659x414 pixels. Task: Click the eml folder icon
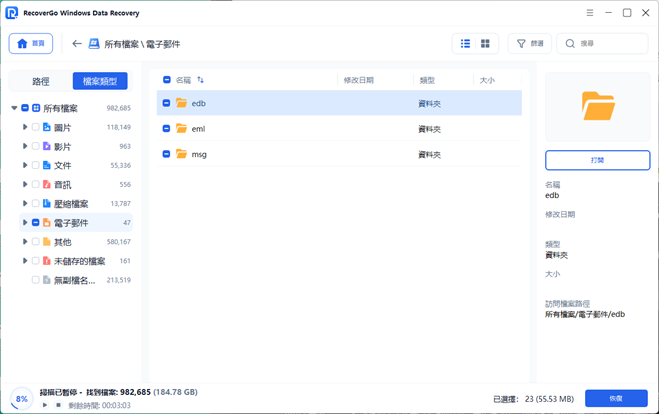[x=182, y=129]
